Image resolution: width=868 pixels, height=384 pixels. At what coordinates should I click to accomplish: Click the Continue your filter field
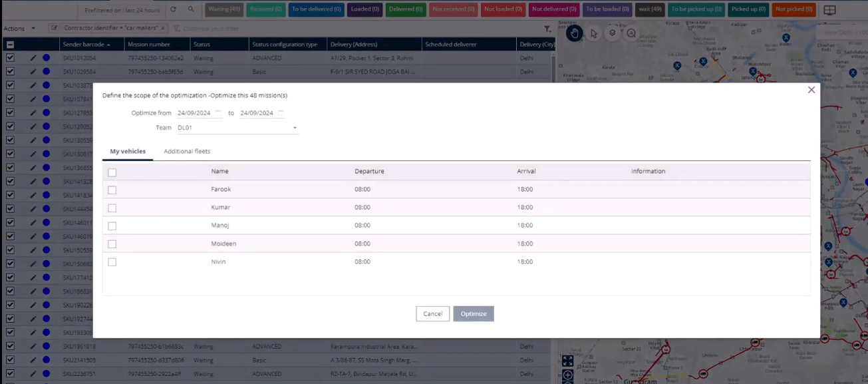(x=211, y=29)
